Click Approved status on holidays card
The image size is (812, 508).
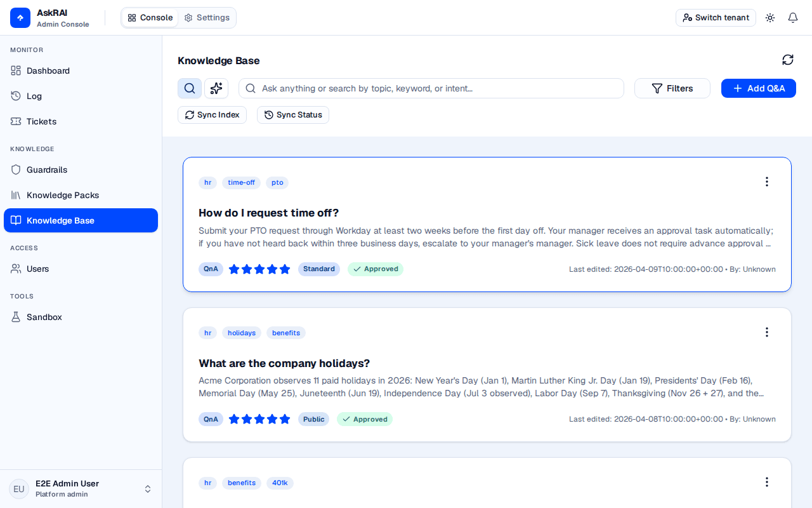coord(365,419)
